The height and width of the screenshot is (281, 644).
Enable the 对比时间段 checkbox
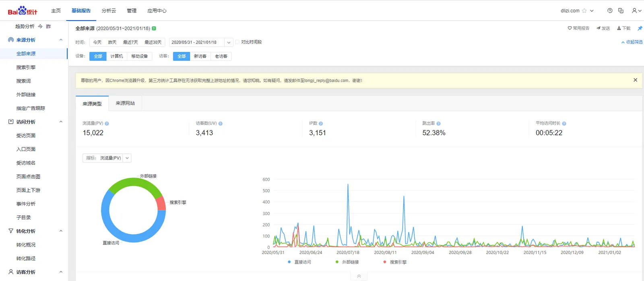pos(237,42)
